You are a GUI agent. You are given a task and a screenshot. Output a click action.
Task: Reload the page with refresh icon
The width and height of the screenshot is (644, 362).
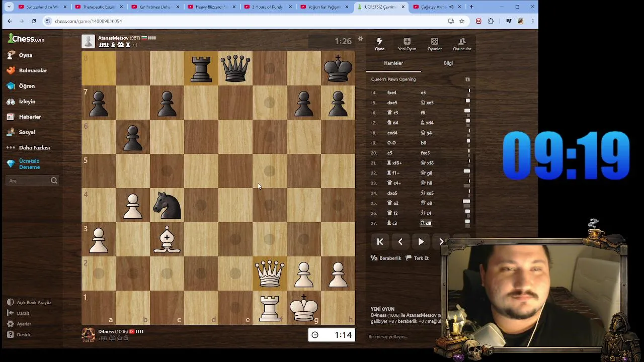tap(34, 21)
